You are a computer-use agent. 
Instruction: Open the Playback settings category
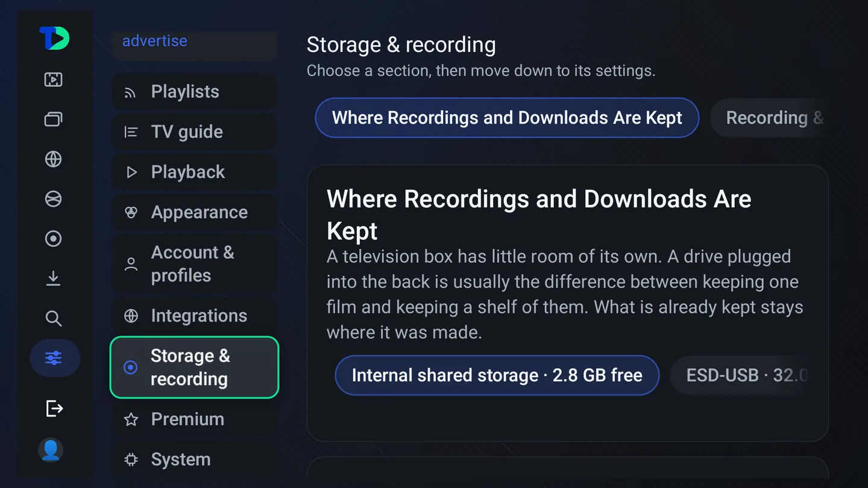click(x=194, y=172)
